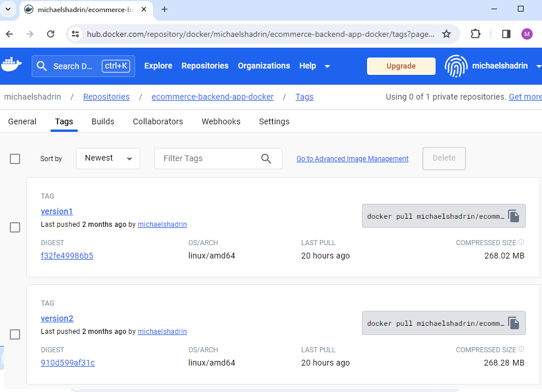Switch to the Webhooks tab
Image resolution: width=542 pixels, height=392 pixels.
pos(221,121)
